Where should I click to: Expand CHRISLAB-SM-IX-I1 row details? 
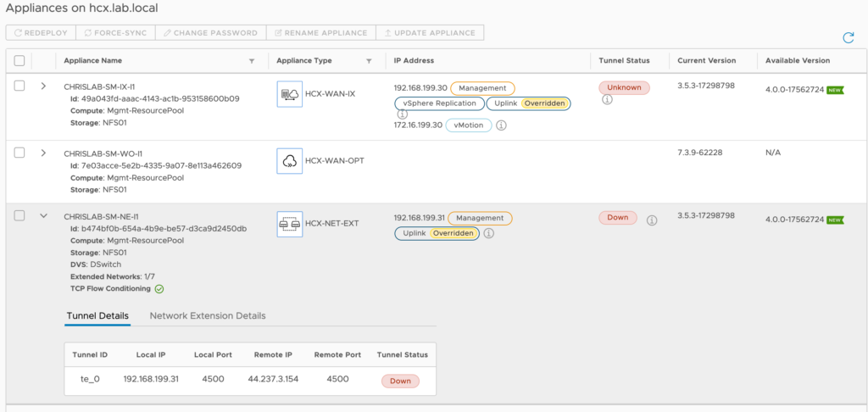[x=44, y=86]
